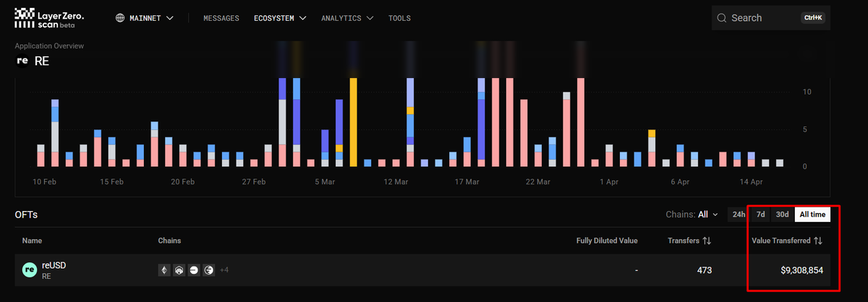Viewport: 868px width, 302px height.
Task: Click the 6 Apr axis label
Action: (x=679, y=182)
